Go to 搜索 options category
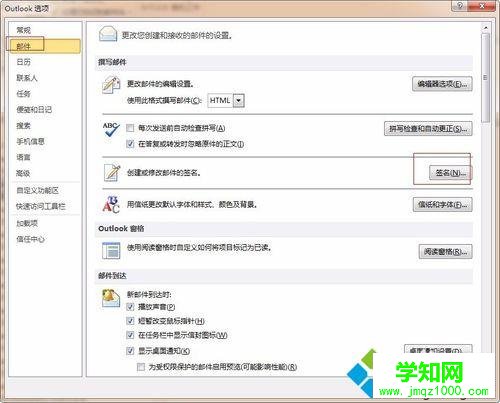The height and width of the screenshot is (403, 500). pyautogui.click(x=23, y=126)
